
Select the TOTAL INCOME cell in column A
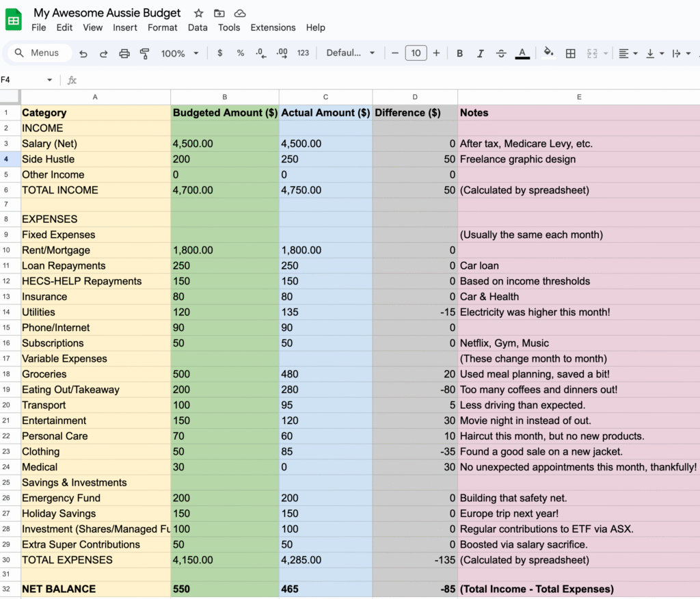95,190
